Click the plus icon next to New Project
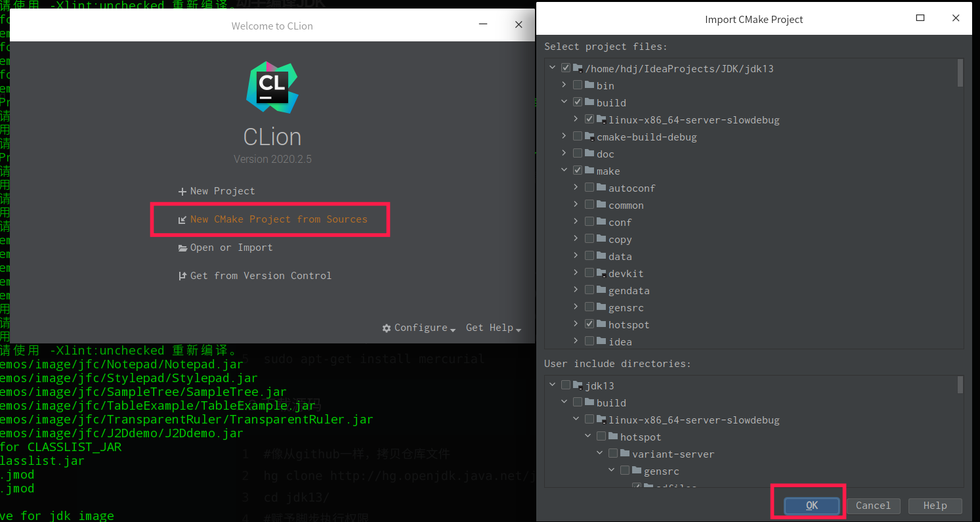980x522 pixels. click(x=182, y=191)
